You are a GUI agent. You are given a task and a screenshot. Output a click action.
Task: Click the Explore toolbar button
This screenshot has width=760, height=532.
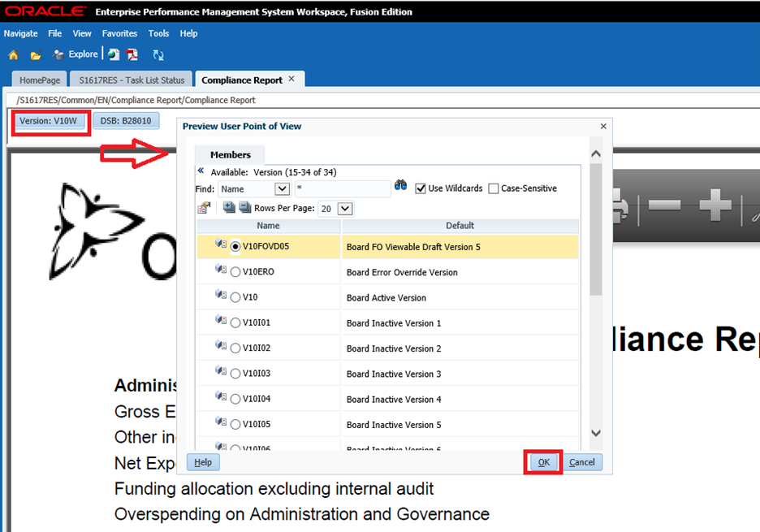76,54
